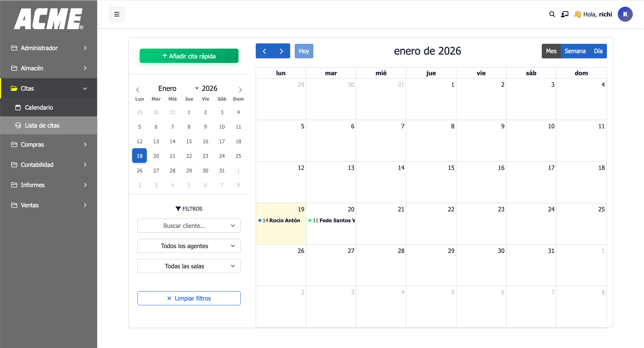This screenshot has width=644, height=348.
Task: Switch calendar to Semana view
Action: (x=575, y=51)
